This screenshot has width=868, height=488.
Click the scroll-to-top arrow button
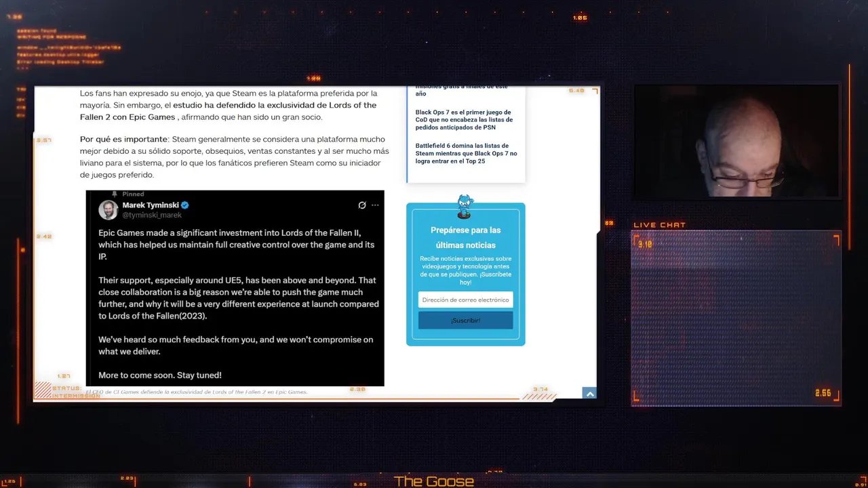[x=589, y=394]
